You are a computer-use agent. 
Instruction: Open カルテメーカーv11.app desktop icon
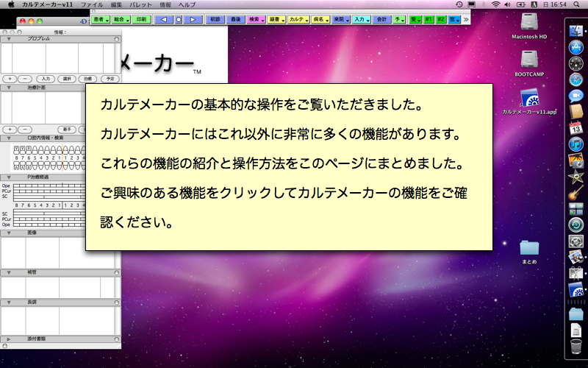(x=530, y=98)
